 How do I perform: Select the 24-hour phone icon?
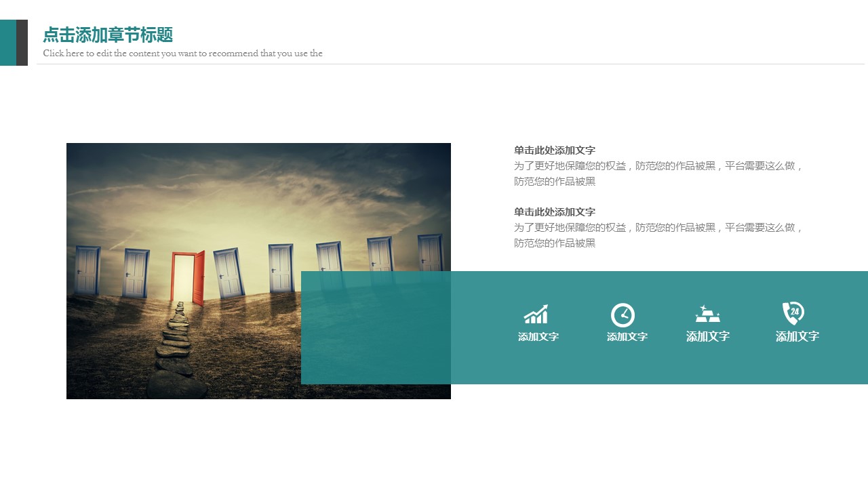[793, 314]
